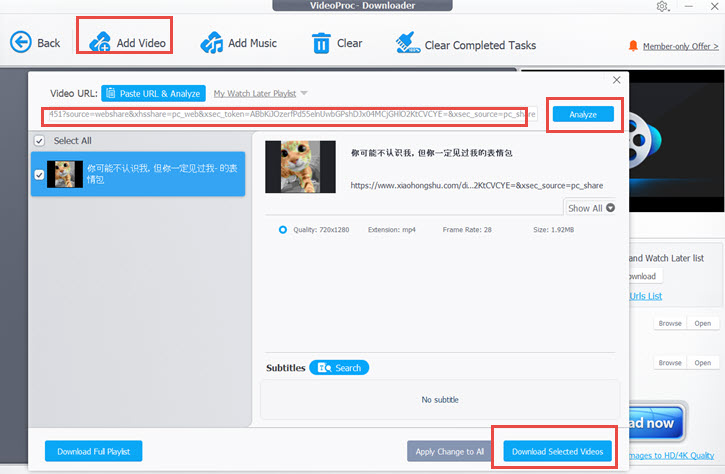The image size is (725, 474).
Task: Open My Watch Later Playlist link
Action: [x=255, y=93]
